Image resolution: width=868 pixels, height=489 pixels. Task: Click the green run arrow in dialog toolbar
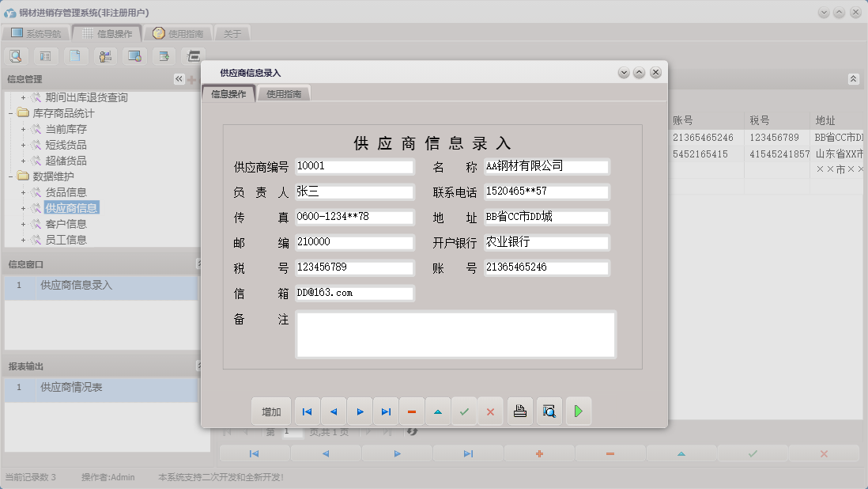point(578,411)
